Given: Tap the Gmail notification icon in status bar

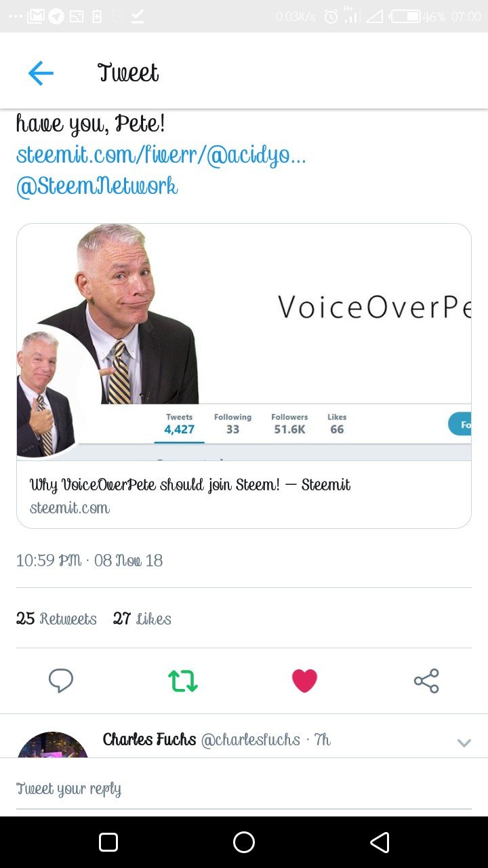Looking at the screenshot, I should [36, 16].
